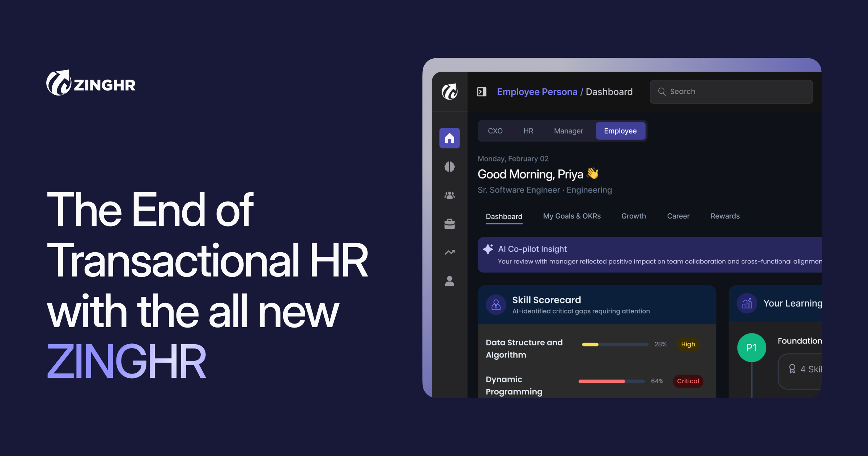The width and height of the screenshot is (868, 456).
Task: Switch to the Manager persona
Action: (569, 131)
